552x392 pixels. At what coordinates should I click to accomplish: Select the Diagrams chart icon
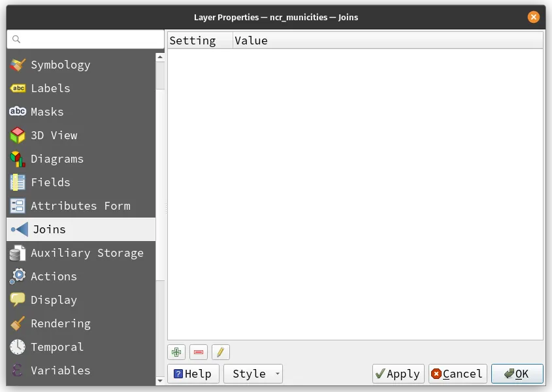[18, 158]
